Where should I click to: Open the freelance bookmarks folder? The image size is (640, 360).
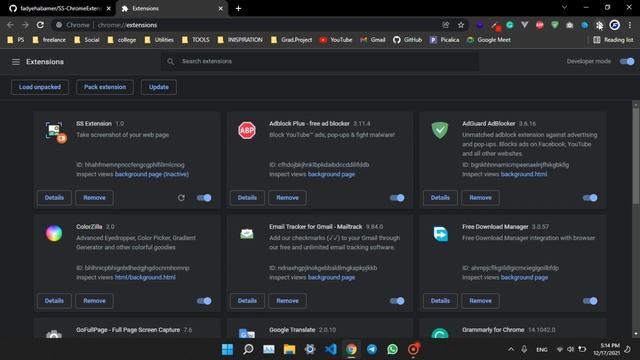(49, 40)
